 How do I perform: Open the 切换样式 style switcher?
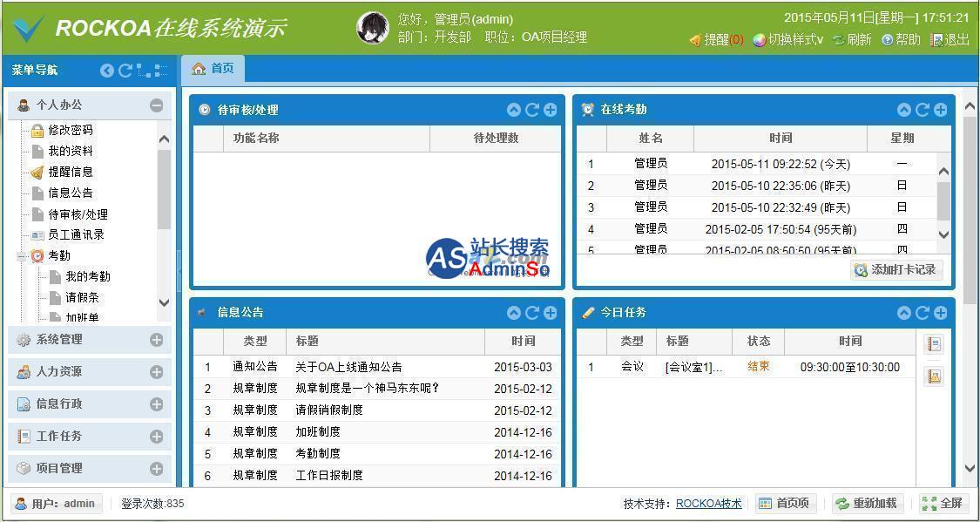point(788,40)
